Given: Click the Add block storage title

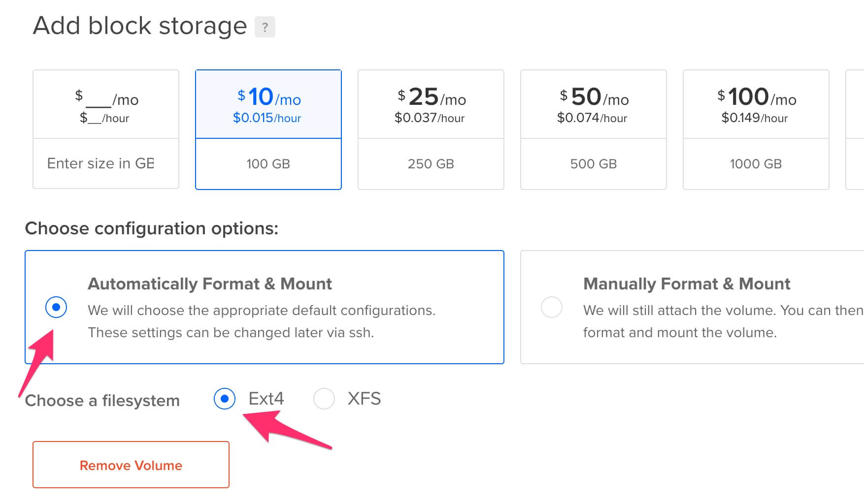Looking at the screenshot, I should point(140,26).
